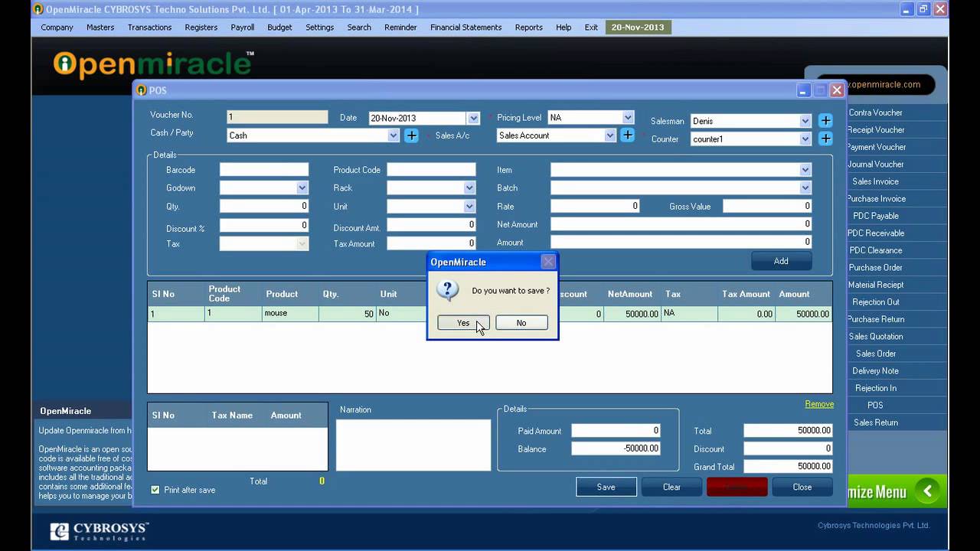Open the Salesman dropdown
This screenshot has width=980, height=551.
pyautogui.click(x=805, y=121)
